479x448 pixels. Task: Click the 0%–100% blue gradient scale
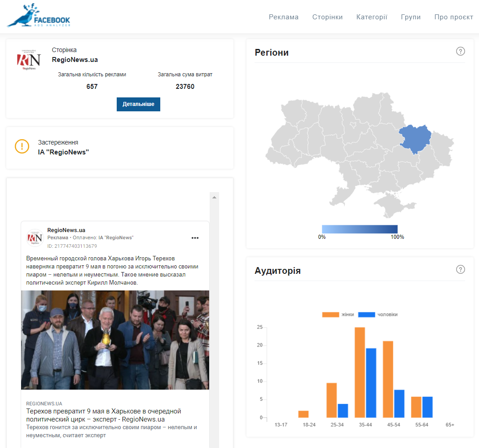[360, 229]
